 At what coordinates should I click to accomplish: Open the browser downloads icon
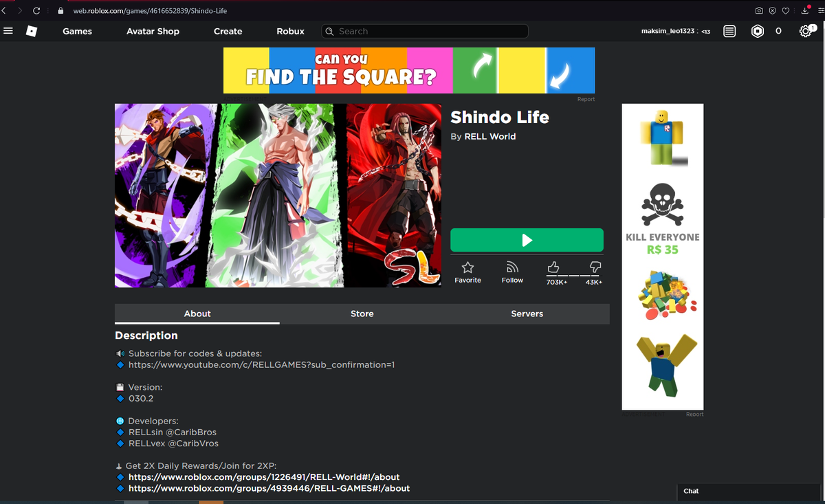805,10
